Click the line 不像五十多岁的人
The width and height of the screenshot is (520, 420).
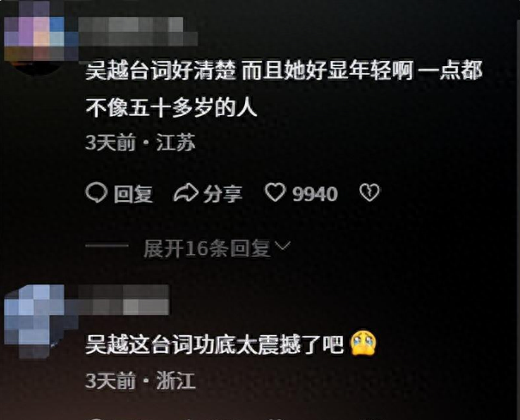click(x=171, y=107)
